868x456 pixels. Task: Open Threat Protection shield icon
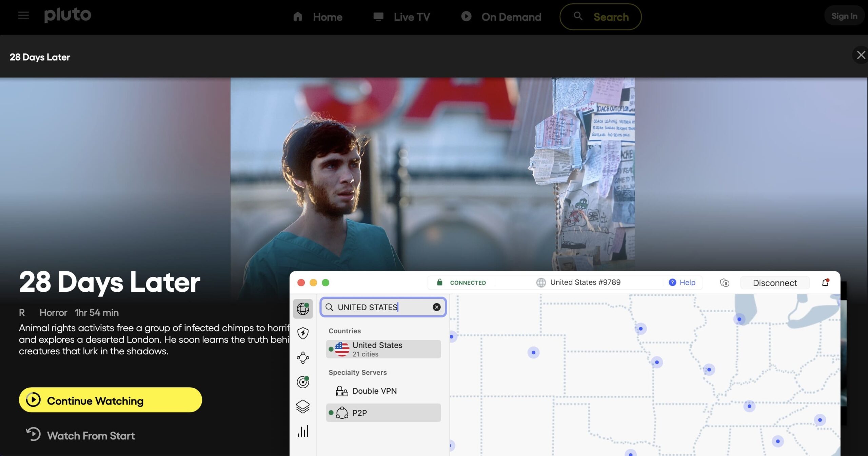point(303,333)
